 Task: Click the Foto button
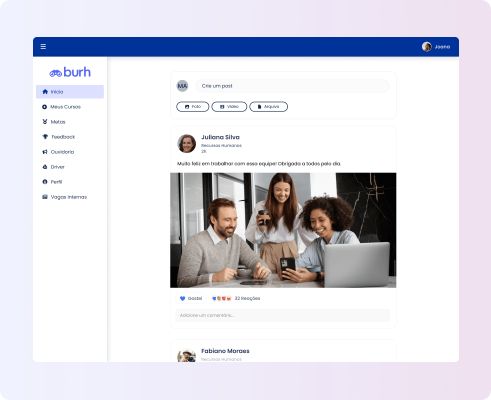(193, 107)
